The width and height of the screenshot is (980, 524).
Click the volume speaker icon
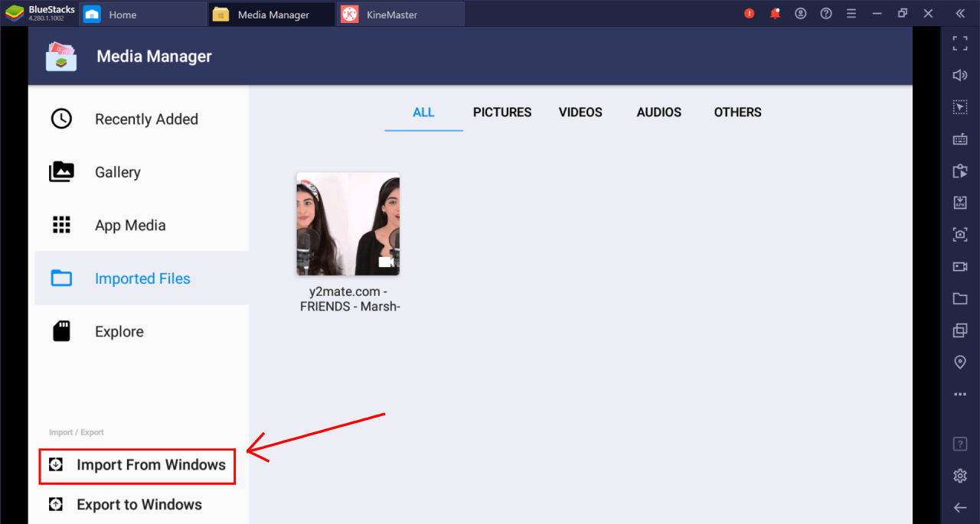click(x=960, y=75)
